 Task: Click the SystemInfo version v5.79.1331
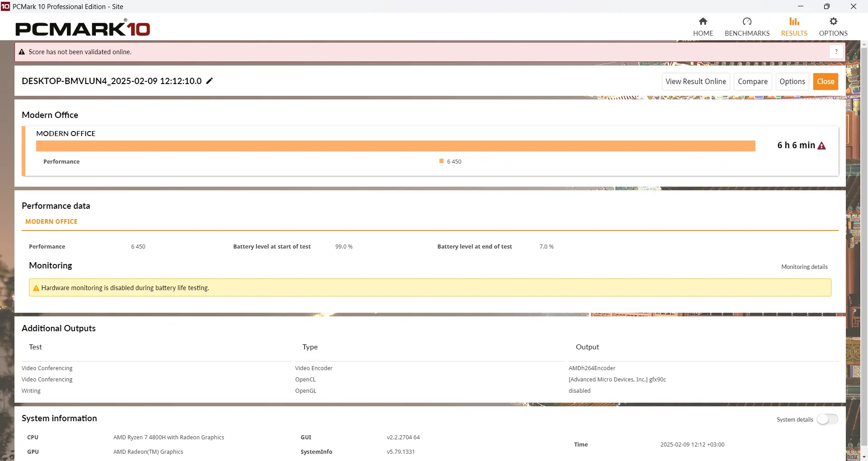coord(401,452)
